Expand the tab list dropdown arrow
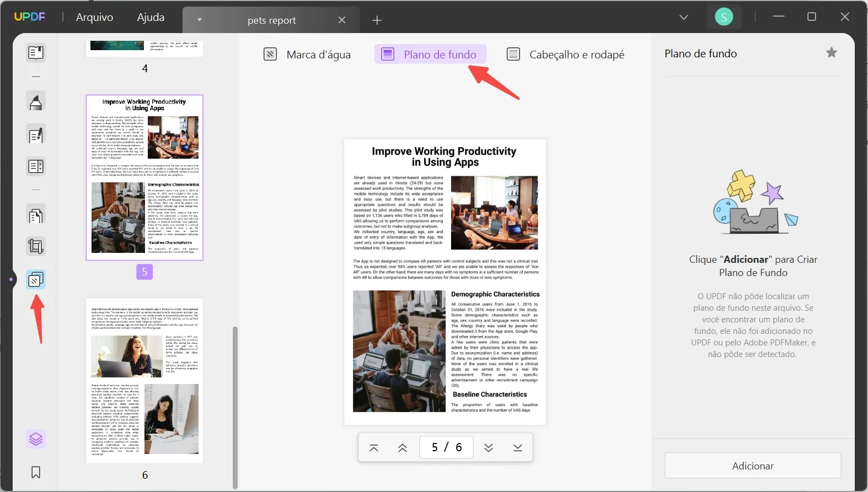The width and height of the screenshot is (868, 492). click(x=200, y=20)
